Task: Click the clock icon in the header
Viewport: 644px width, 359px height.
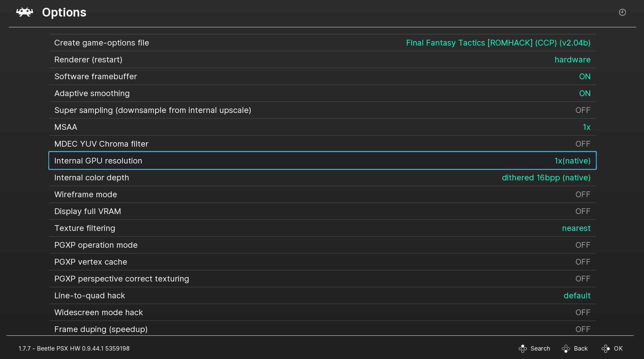Action: [x=622, y=12]
